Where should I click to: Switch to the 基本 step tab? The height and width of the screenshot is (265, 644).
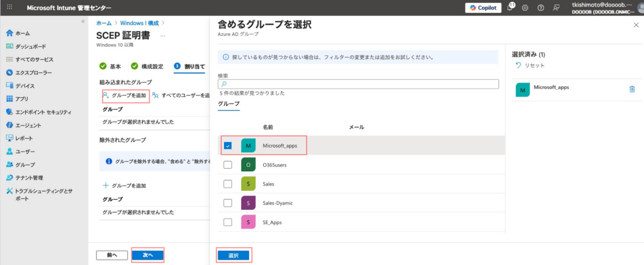tap(115, 67)
